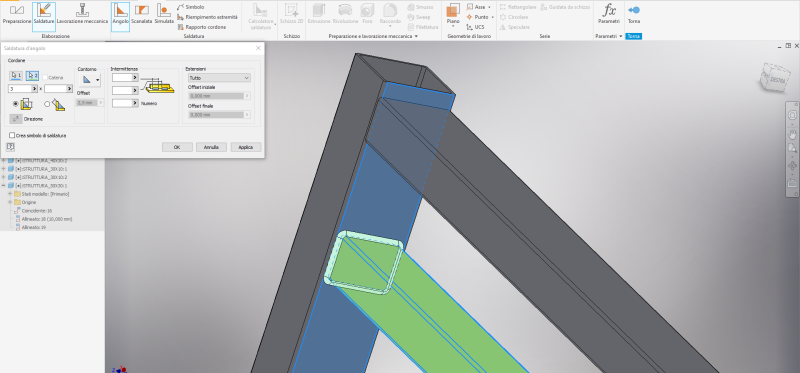Click OK in the weld dialog
This screenshot has width=800, height=373.
pos(177,147)
